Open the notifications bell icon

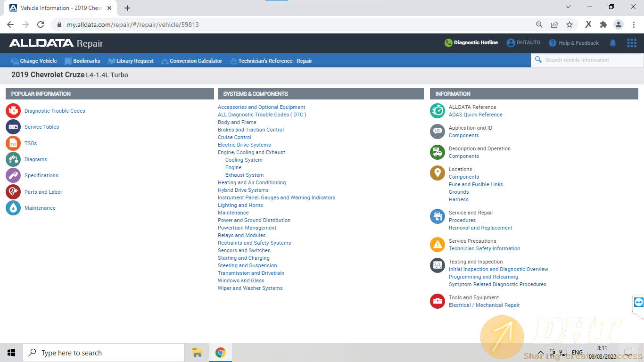pos(613,43)
